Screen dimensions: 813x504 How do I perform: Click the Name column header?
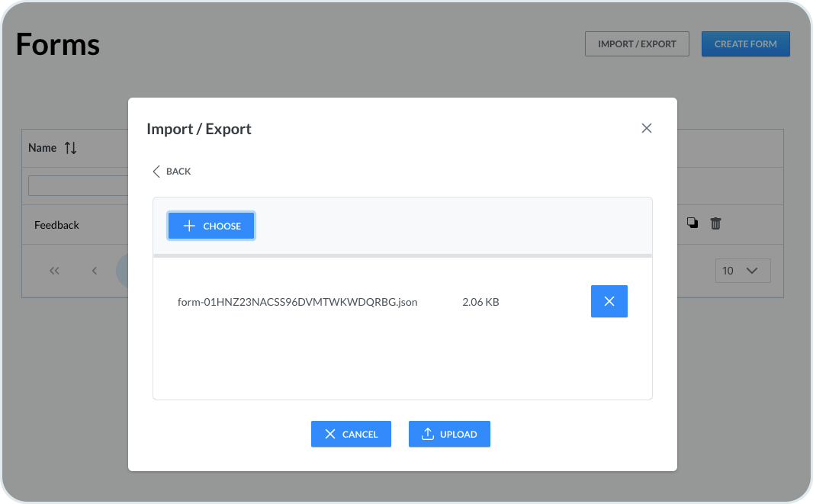(x=43, y=148)
